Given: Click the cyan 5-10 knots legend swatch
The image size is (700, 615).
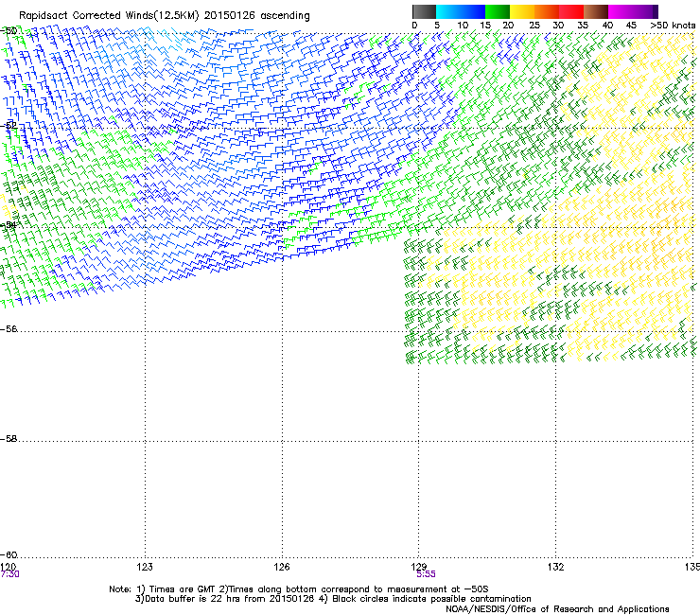Looking at the screenshot, I should 448,11.
